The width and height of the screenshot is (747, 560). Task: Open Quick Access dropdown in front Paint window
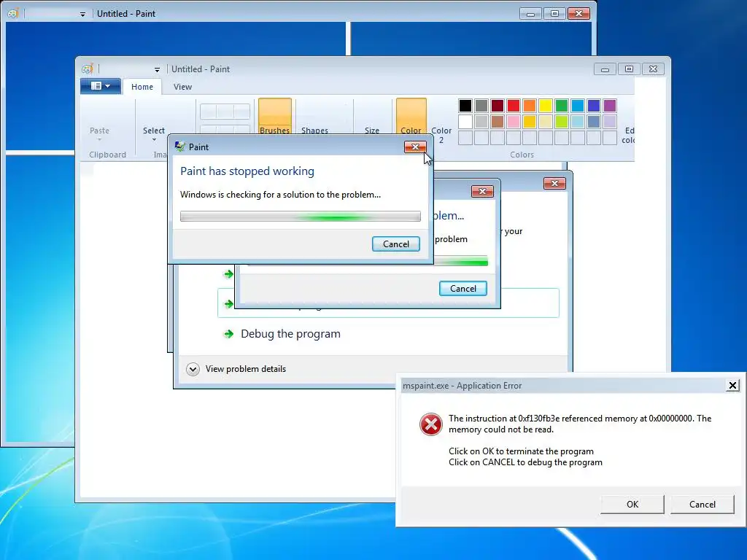[x=158, y=69]
